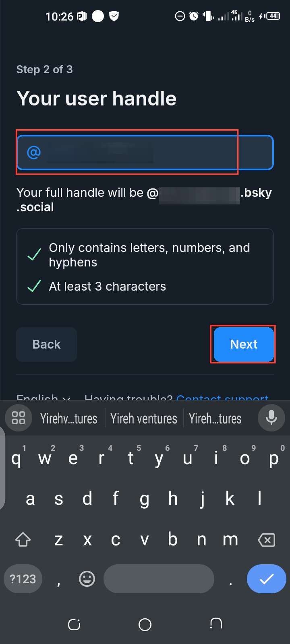
Task: Switch keyboard to numbers with ?123 key
Action: [x=23, y=579]
